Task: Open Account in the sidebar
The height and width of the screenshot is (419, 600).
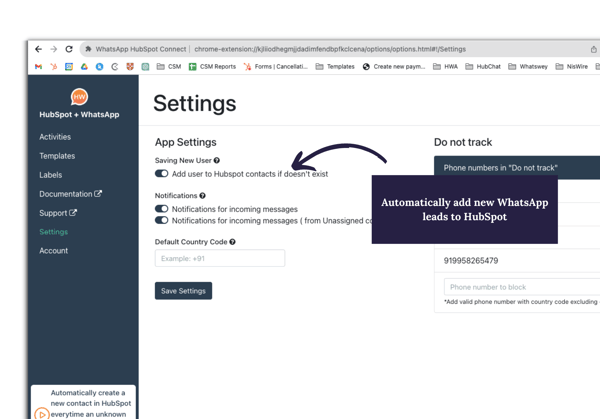Action: (x=54, y=251)
